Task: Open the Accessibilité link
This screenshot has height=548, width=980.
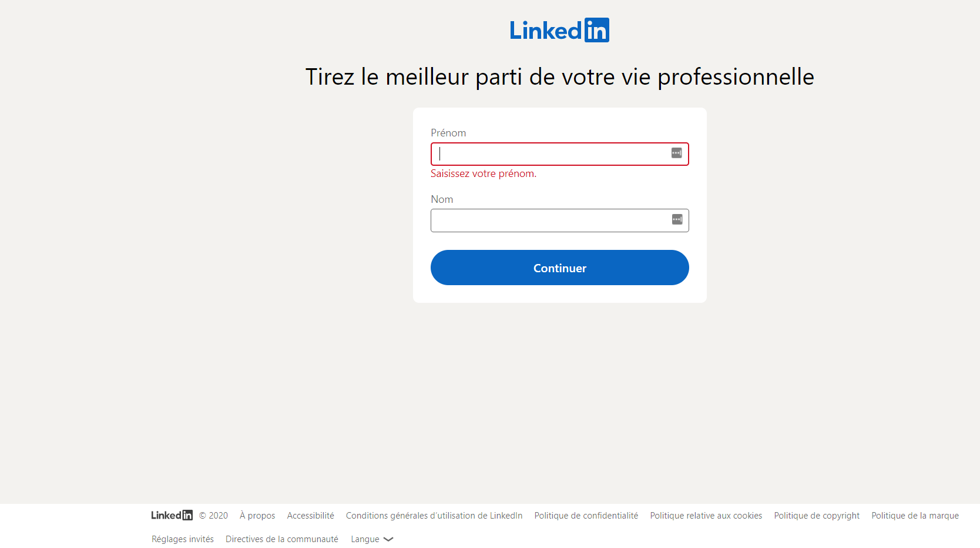Action: pos(310,516)
